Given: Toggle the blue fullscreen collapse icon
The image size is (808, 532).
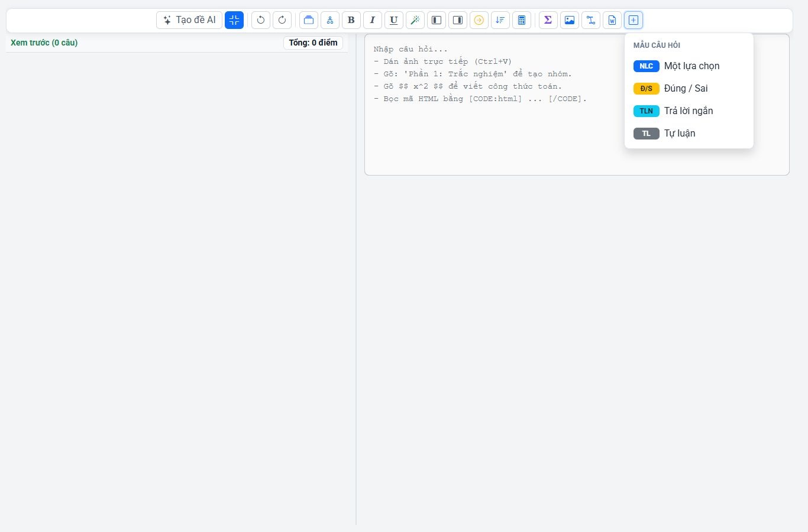Looking at the screenshot, I should pyautogui.click(x=234, y=20).
